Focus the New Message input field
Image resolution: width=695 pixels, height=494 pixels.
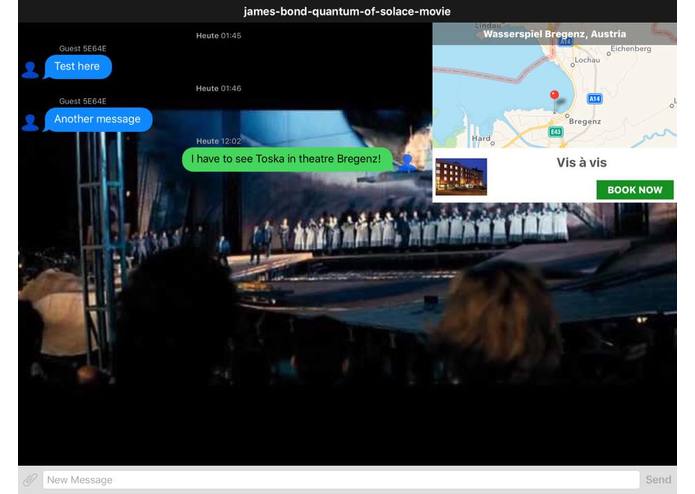(341, 480)
